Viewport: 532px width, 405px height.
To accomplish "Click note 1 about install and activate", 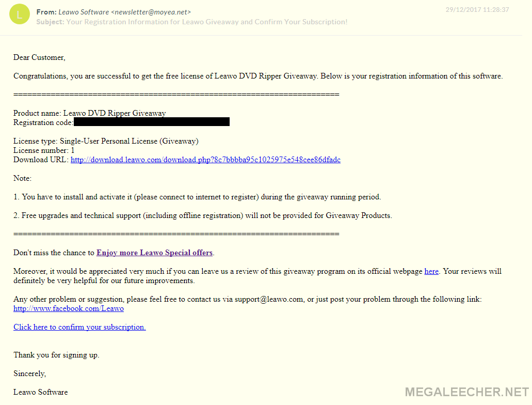I will [x=197, y=197].
